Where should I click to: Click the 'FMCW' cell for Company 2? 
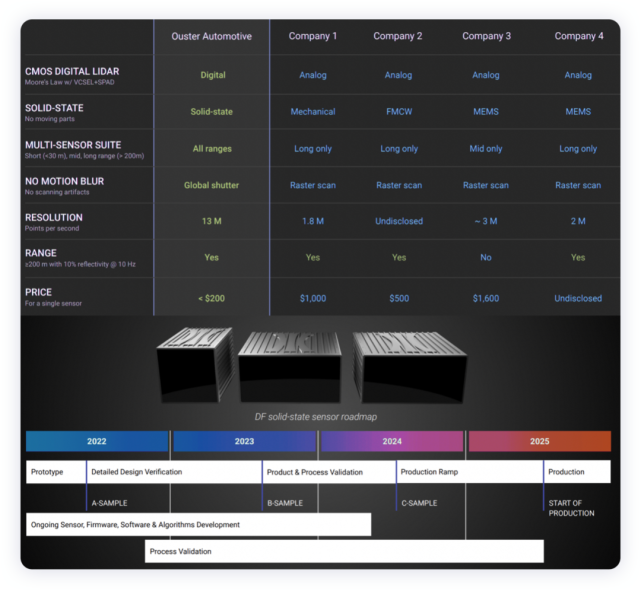click(399, 112)
